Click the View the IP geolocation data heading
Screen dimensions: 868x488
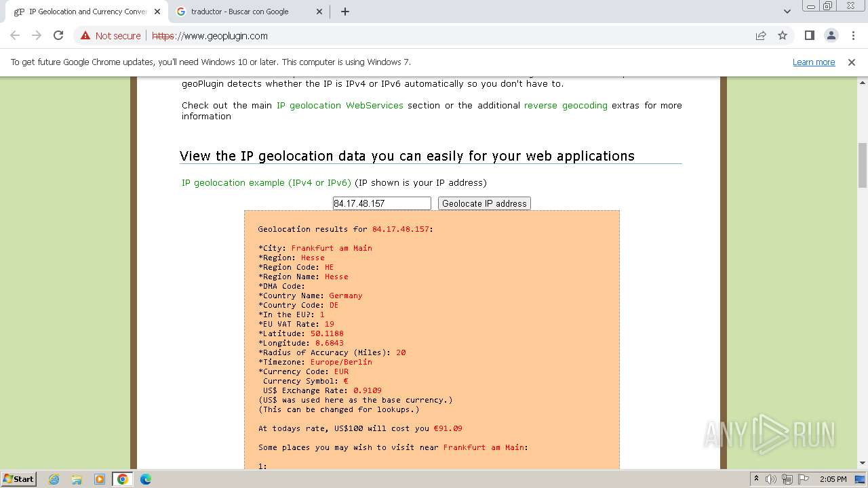pyautogui.click(x=407, y=156)
